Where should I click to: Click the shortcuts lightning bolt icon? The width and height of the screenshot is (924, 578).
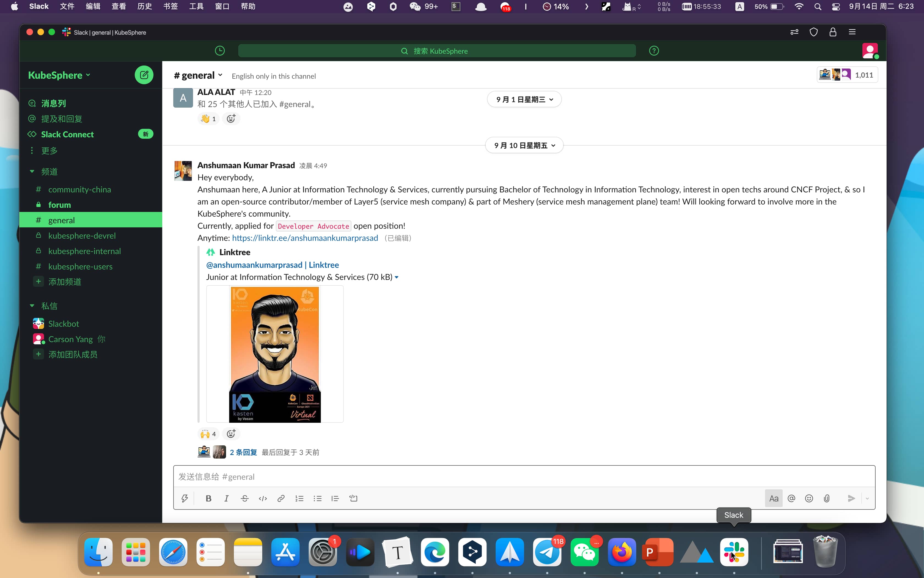click(185, 498)
